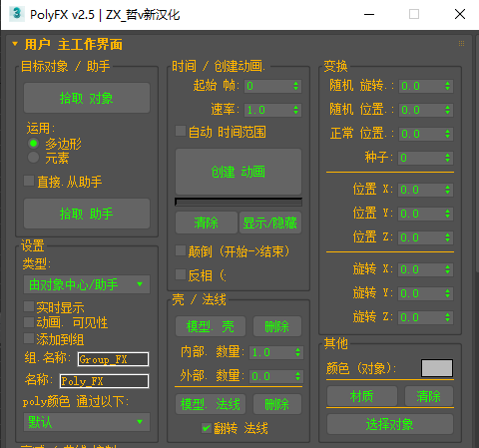Click 删除 button next to 模型. 法线
The height and width of the screenshot is (448, 479).
click(277, 404)
